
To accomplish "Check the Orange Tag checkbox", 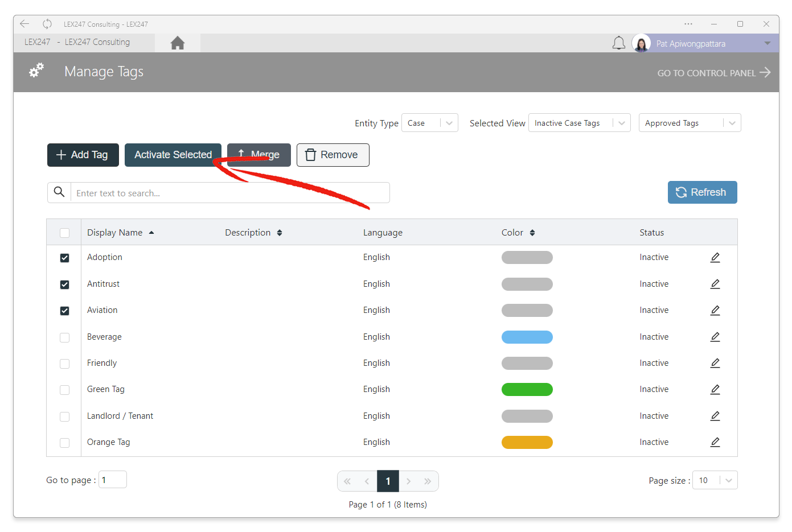I will coord(64,443).
